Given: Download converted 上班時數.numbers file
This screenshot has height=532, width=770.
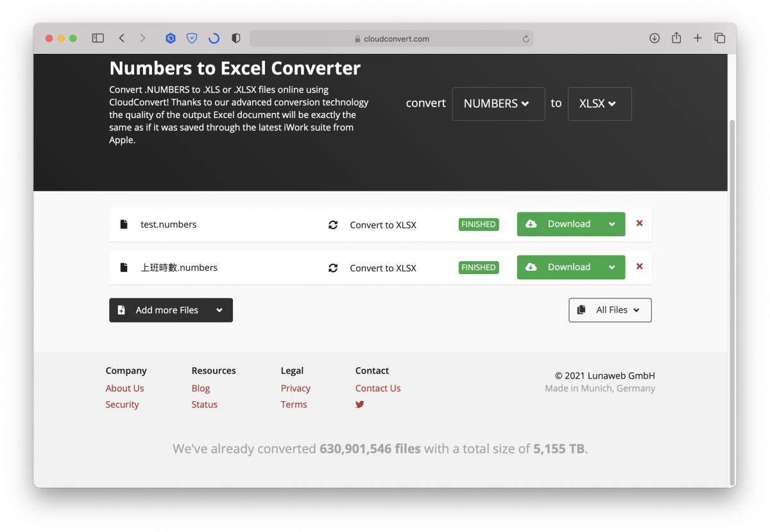Looking at the screenshot, I should pyautogui.click(x=558, y=267).
